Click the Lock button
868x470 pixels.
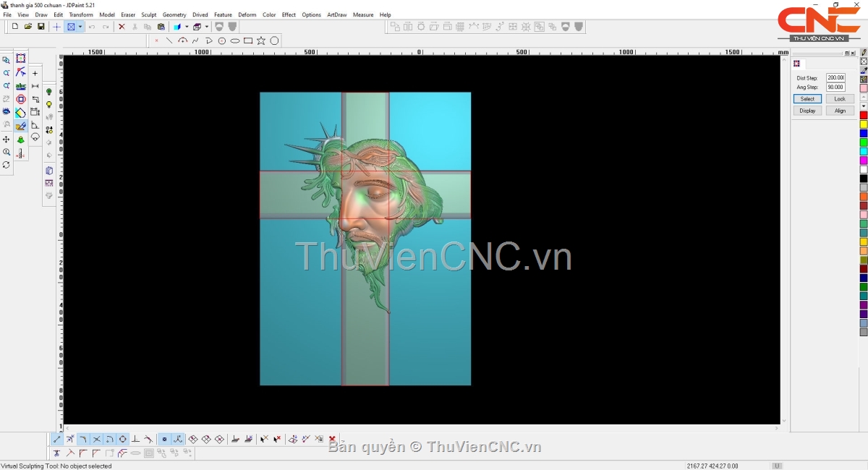point(839,99)
